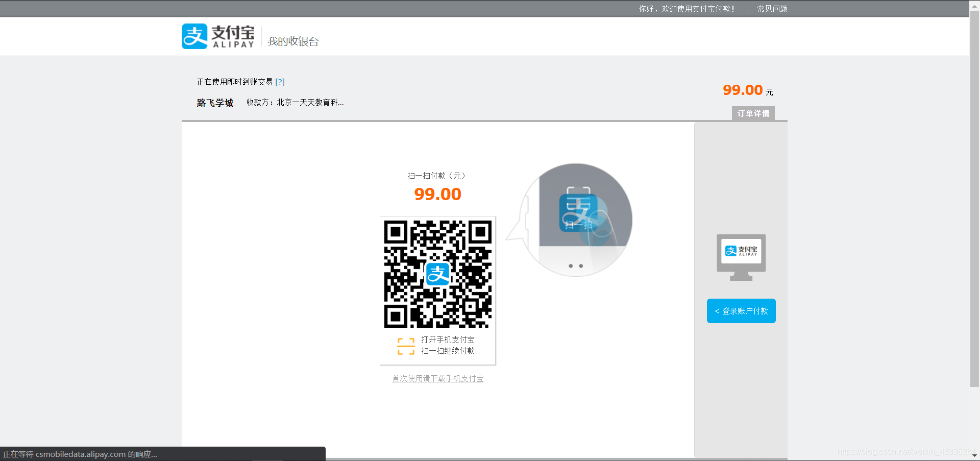This screenshot has height=461, width=980.
Task: Click the 我的收银台 header text
Action: 293,41
